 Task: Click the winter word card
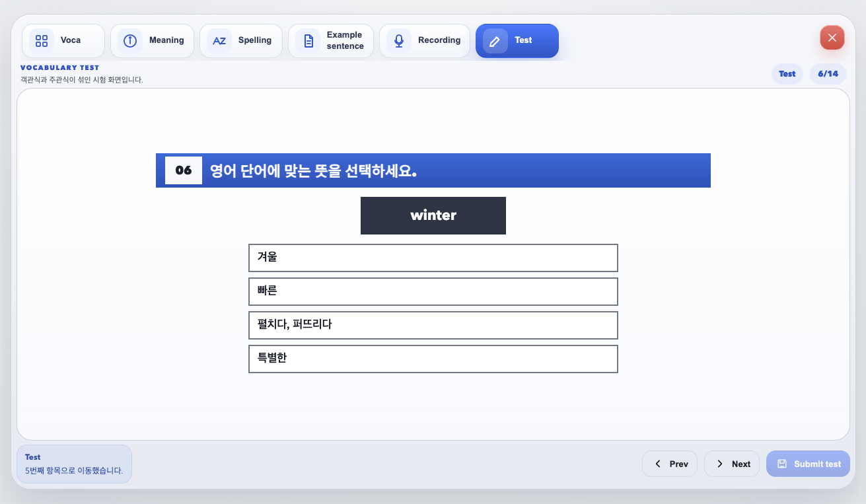[x=433, y=215]
